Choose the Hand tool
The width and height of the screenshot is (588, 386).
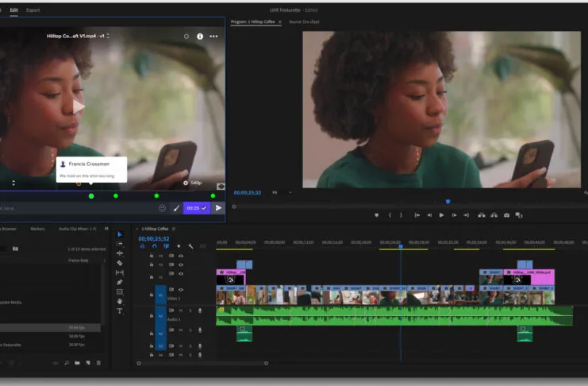point(120,301)
